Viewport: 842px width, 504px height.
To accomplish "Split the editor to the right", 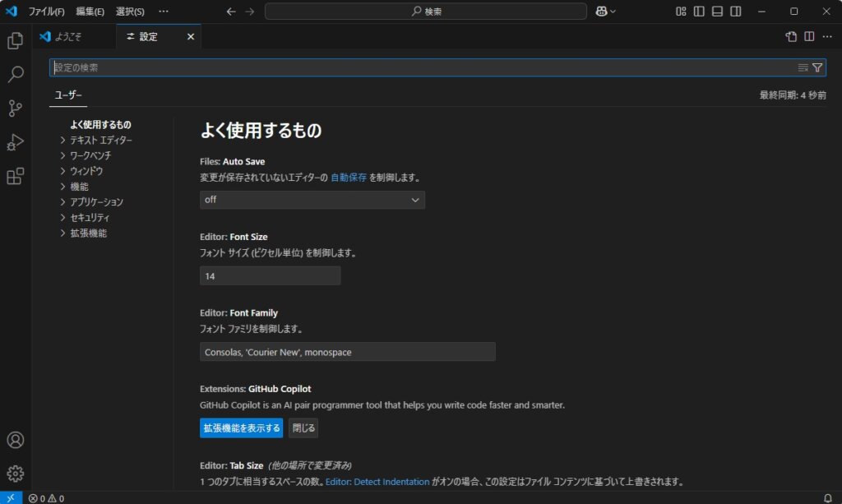I will (809, 36).
